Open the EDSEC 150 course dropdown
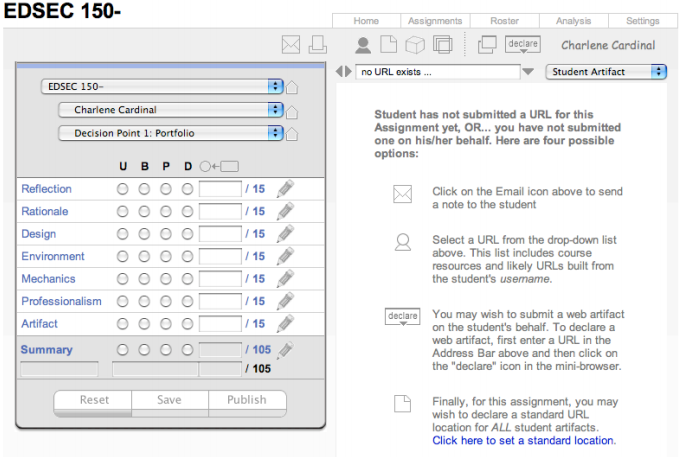Viewport: 685px width, 457px height. [x=162, y=87]
